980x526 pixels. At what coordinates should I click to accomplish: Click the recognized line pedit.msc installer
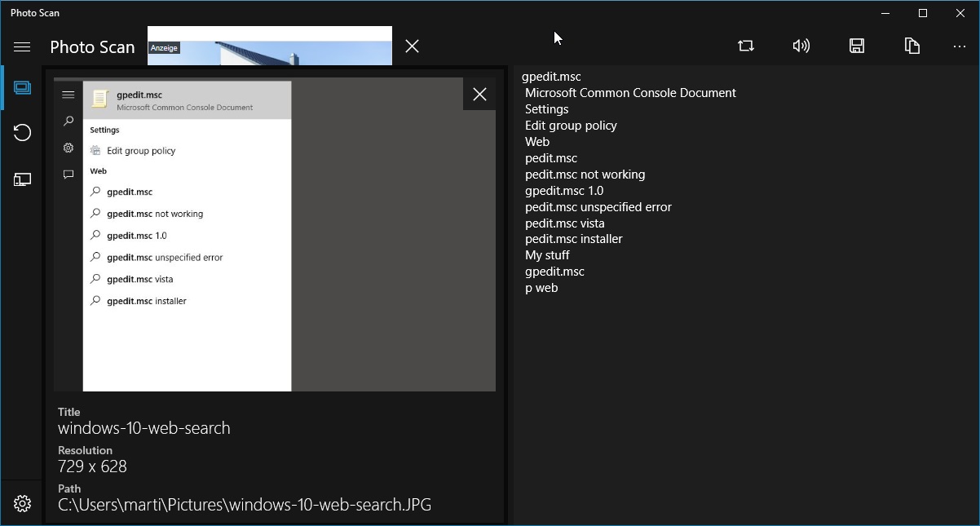pos(574,239)
